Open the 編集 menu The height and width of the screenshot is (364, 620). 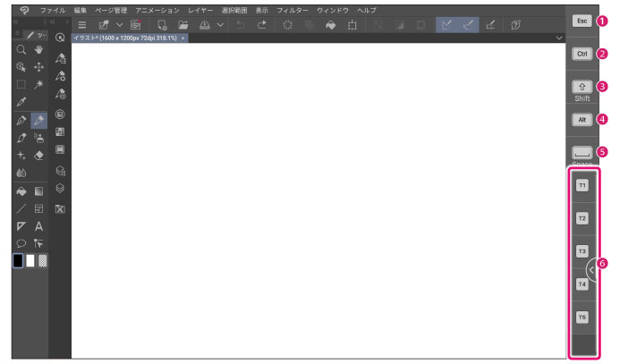coord(81,10)
